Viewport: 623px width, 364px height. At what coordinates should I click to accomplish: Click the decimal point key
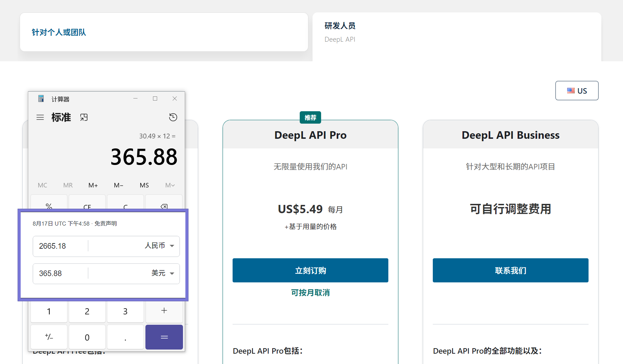pyautogui.click(x=125, y=337)
